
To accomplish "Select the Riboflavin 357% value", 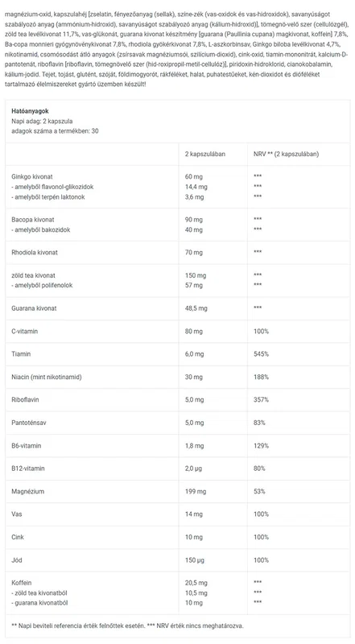I will pyautogui.click(x=261, y=399).
